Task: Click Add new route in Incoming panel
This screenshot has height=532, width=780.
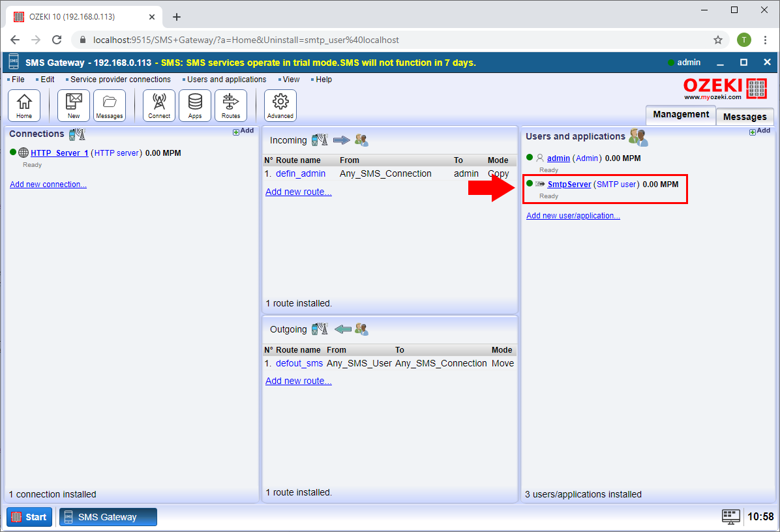Action: pos(298,191)
